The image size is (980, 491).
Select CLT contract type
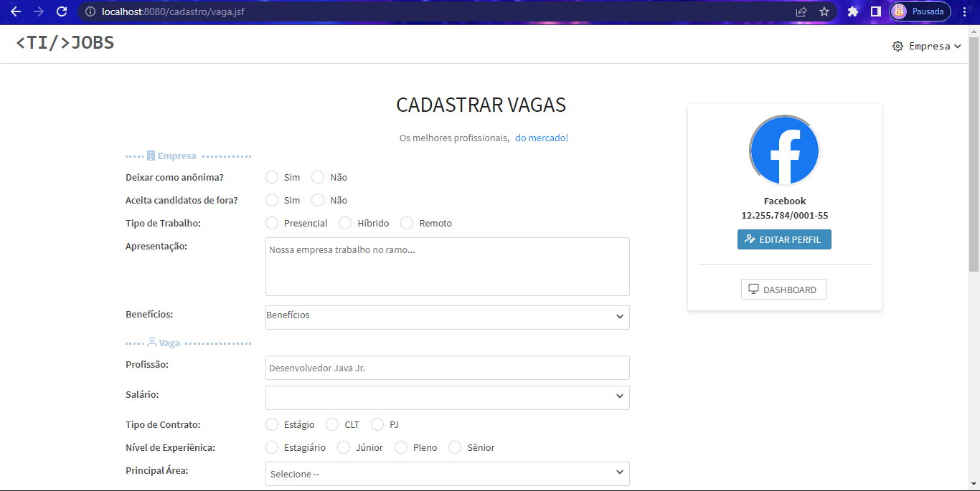click(332, 424)
